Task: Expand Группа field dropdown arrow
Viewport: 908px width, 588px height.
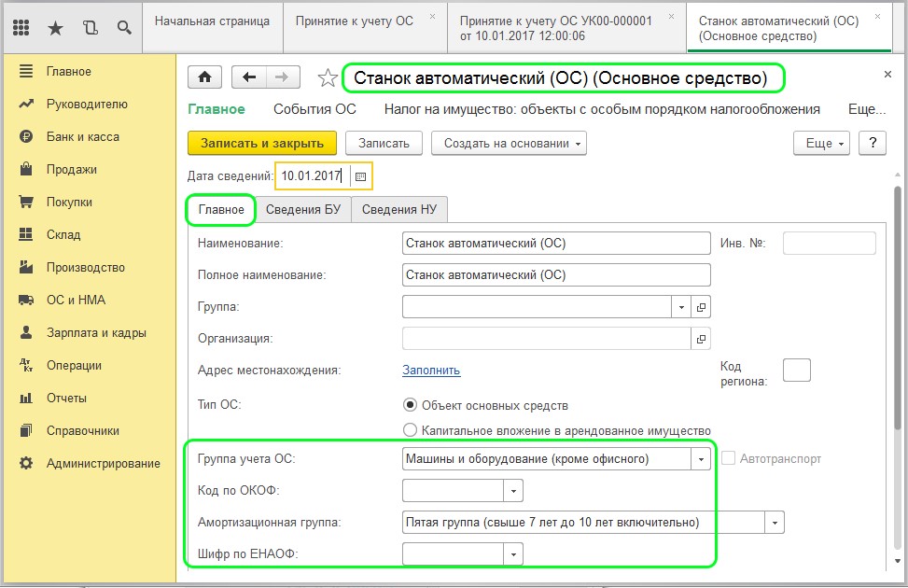Action: coord(681,307)
